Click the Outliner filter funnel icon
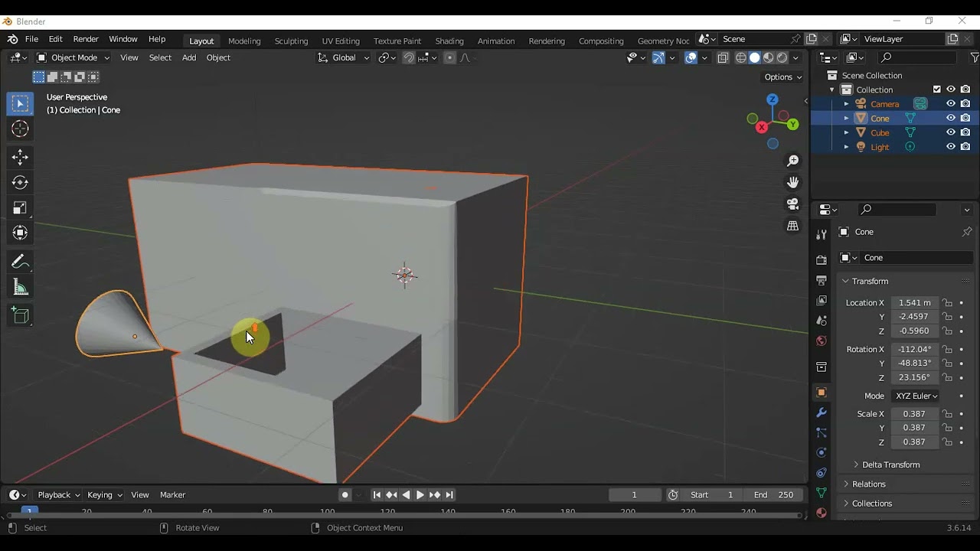 [x=975, y=57]
